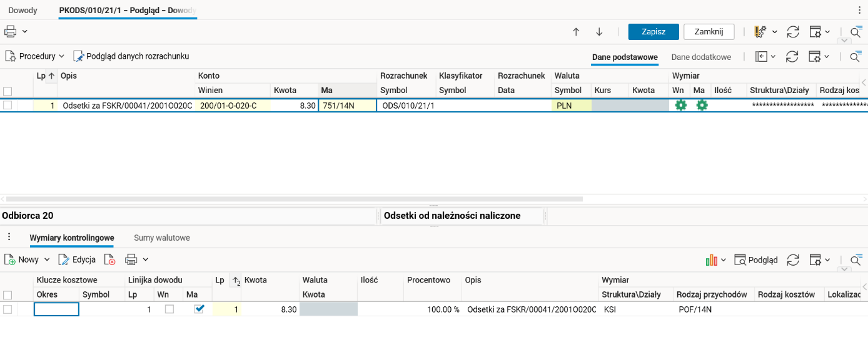Open the Sumy walutowe tab
Image resolution: width=868 pixels, height=340 pixels.
click(161, 238)
